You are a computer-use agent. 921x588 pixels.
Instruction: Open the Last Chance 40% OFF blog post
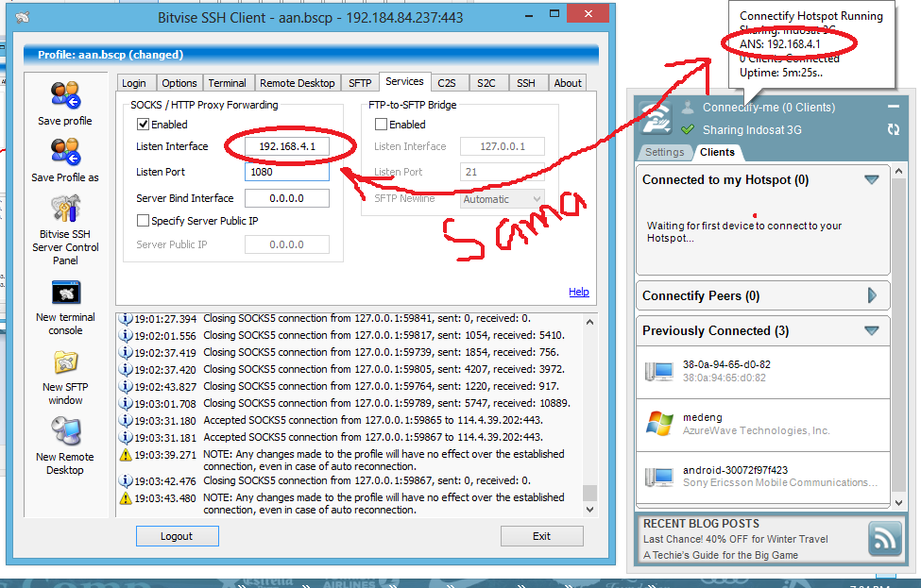(736, 539)
